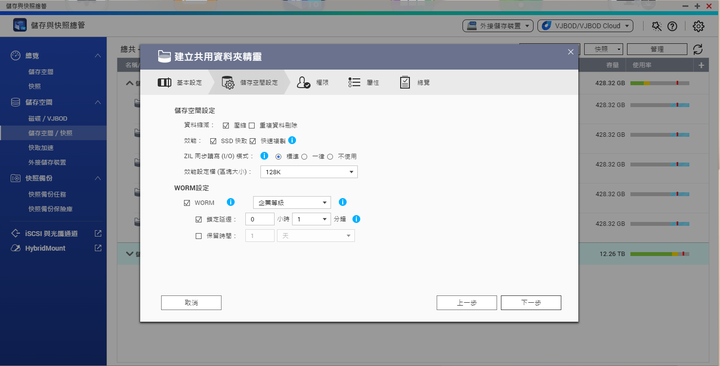Viewport: 720px width, 366px height.
Task: Open 磁碟 / VJBOD in sidebar
Action: point(48,118)
